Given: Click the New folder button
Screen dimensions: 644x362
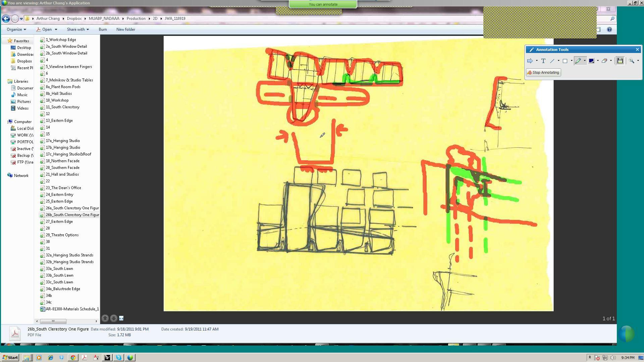Looking at the screenshot, I should tap(126, 29).
